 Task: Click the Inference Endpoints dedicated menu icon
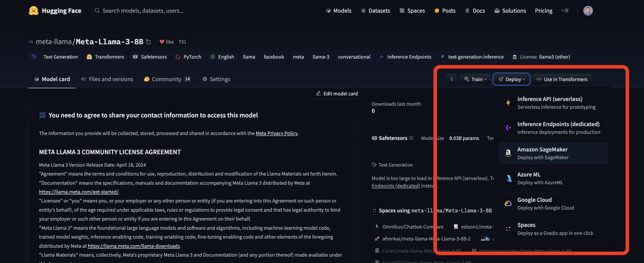[x=508, y=128]
